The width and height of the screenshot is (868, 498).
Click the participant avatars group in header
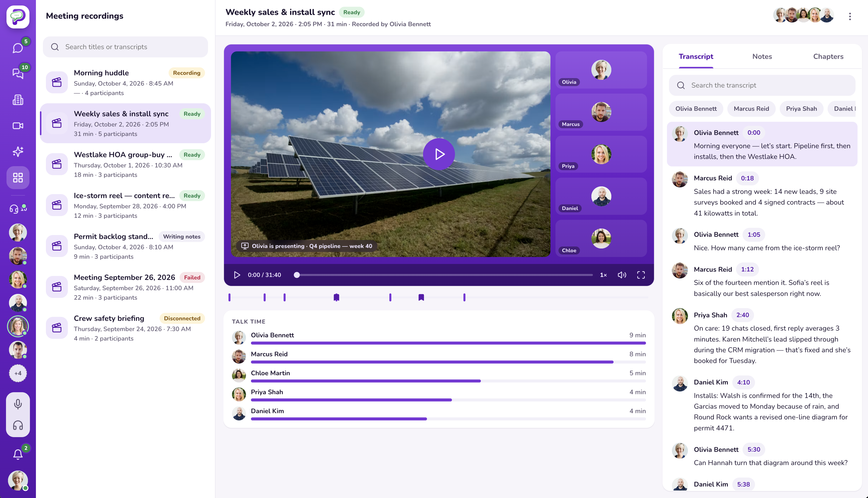(803, 15)
